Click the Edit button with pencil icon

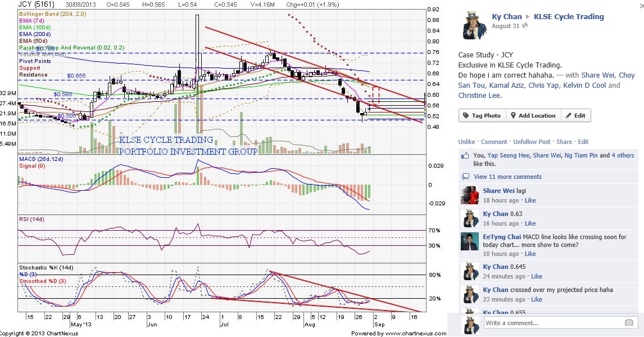[576, 115]
